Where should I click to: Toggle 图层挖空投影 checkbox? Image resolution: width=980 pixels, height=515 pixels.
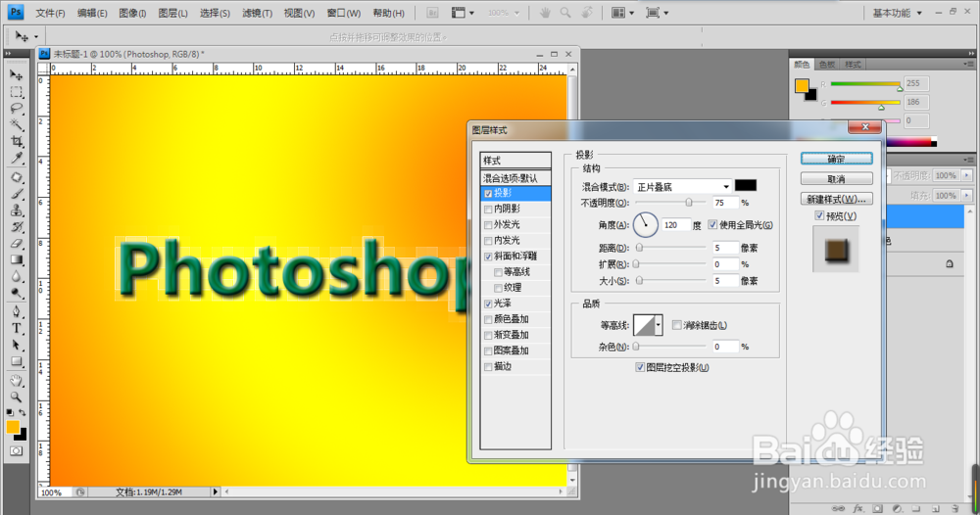tap(639, 368)
